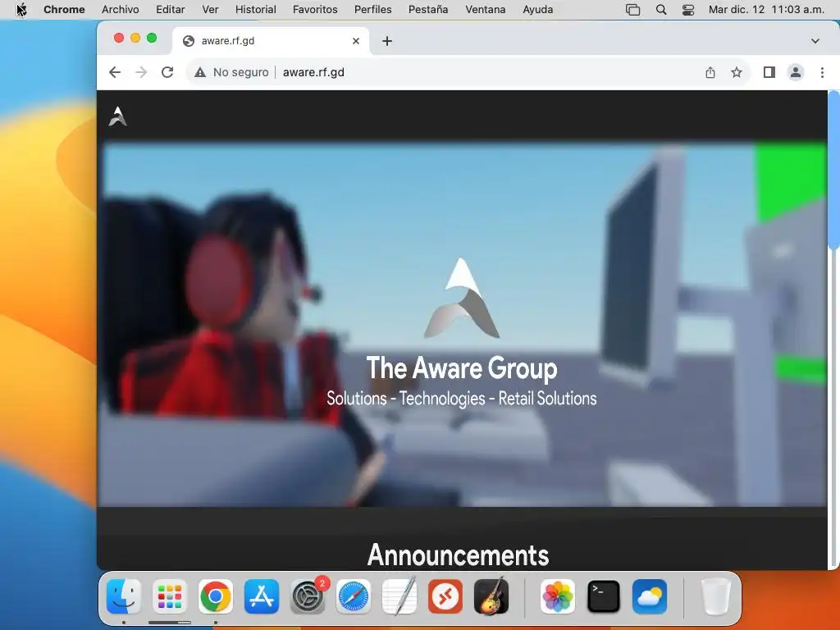The image size is (840, 630).
Task: Click 'Solutions - Technologies - Retail Solutions' tagline
Action: (462, 399)
